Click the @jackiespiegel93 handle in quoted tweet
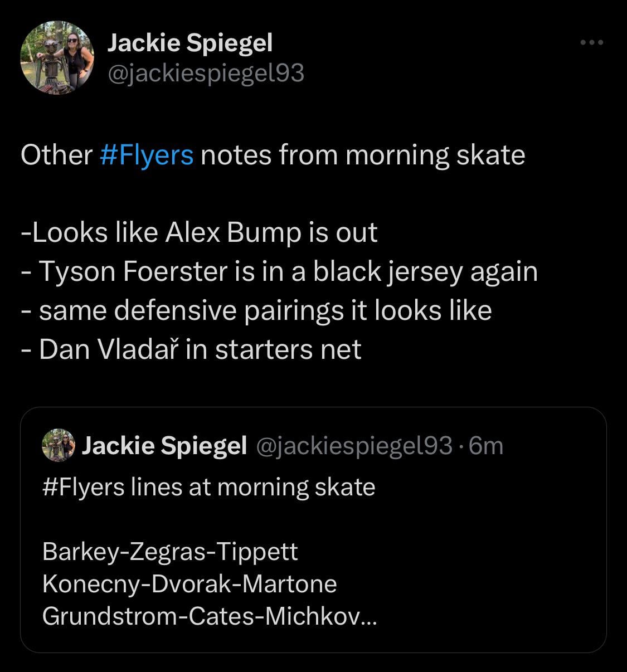627x672 pixels. tap(353, 445)
